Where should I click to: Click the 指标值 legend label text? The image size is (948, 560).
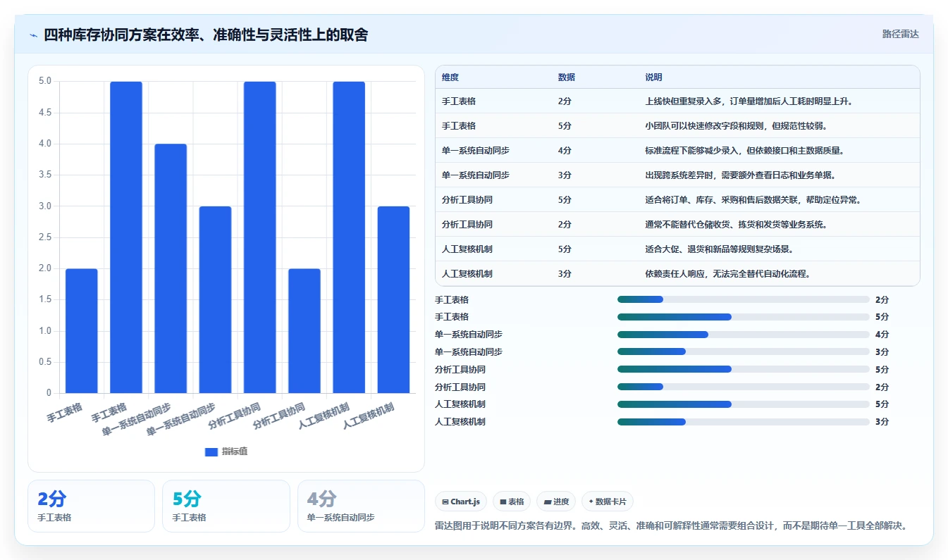pyautogui.click(x=235, y=452)
